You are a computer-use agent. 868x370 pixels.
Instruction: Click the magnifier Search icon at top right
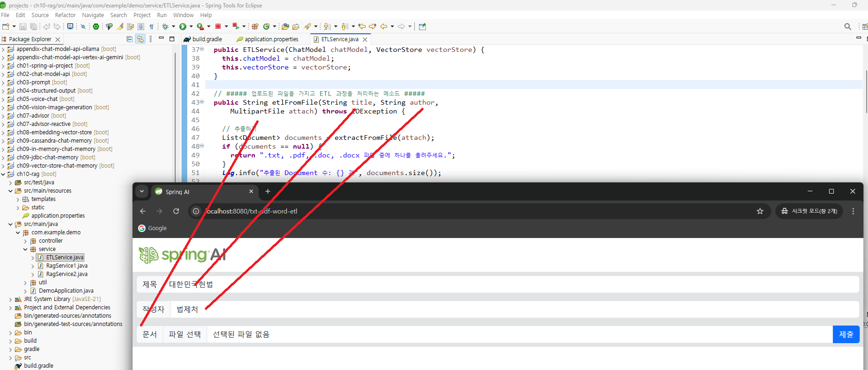848,26
